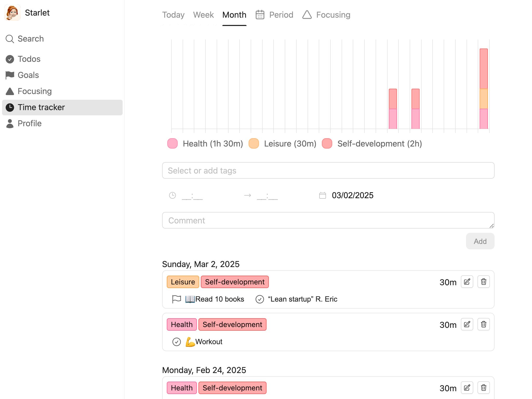
Task: Click the Self-development legend swatch
Action: 327,144
